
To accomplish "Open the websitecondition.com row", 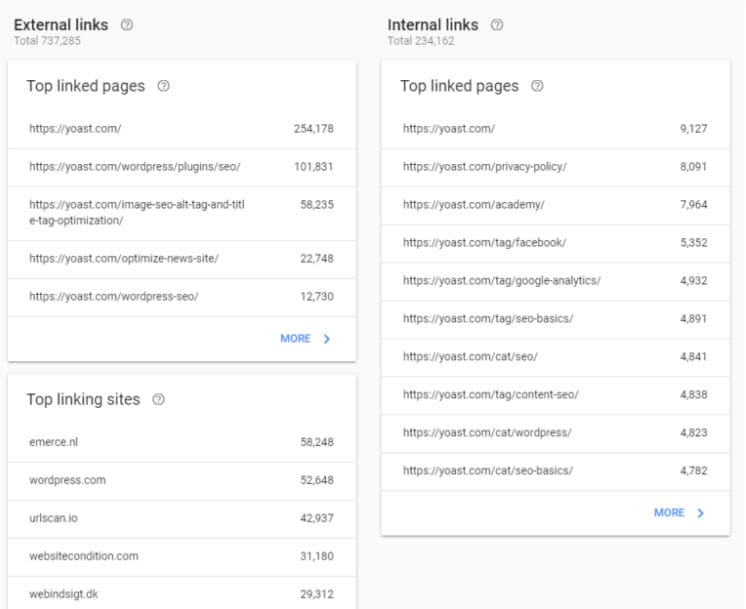I will (x=182, y=557).
